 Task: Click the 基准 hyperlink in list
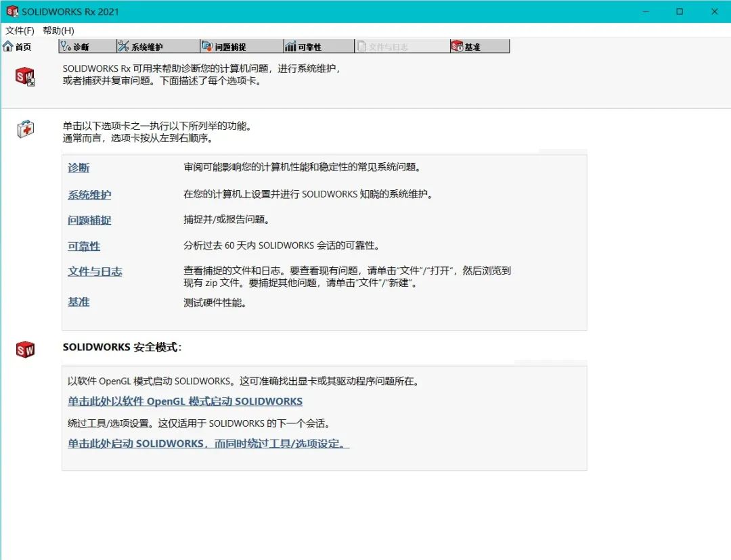(x=79, y=302)
